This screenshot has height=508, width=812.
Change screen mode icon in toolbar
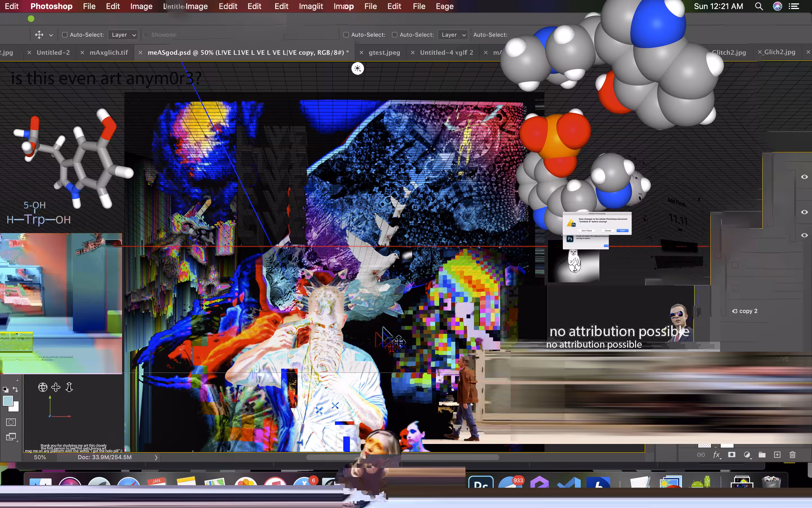click(11, 437)
